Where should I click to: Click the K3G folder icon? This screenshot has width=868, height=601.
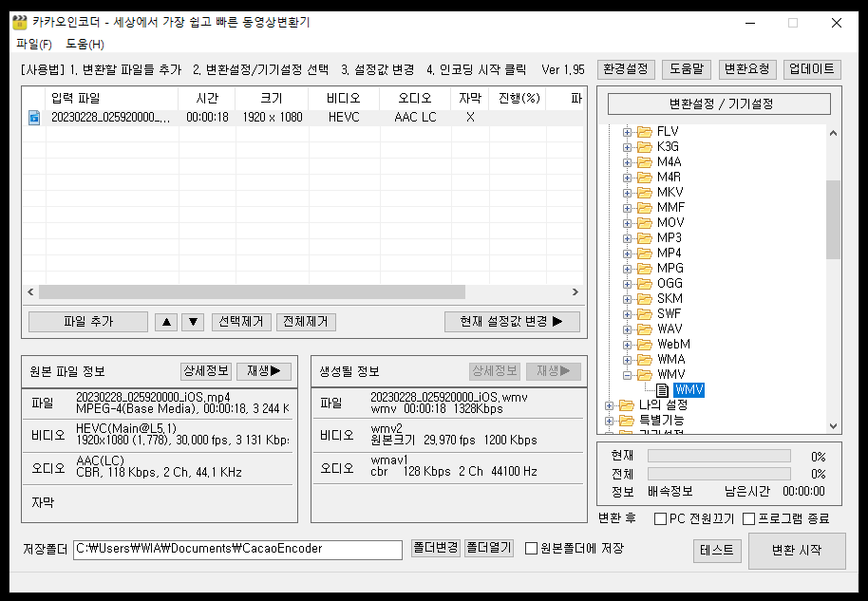(x=644, y=146)
